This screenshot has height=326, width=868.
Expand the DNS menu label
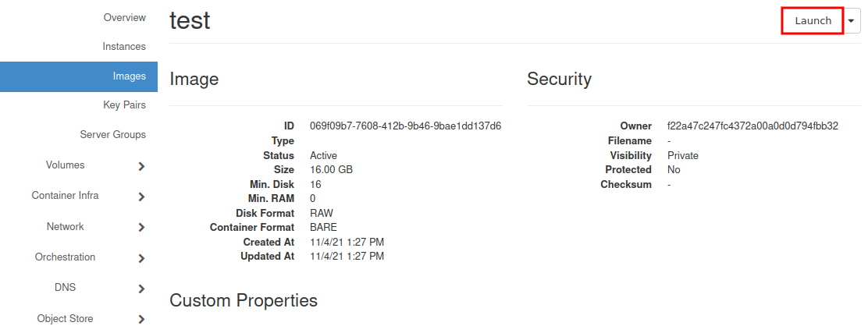point(65,288)
